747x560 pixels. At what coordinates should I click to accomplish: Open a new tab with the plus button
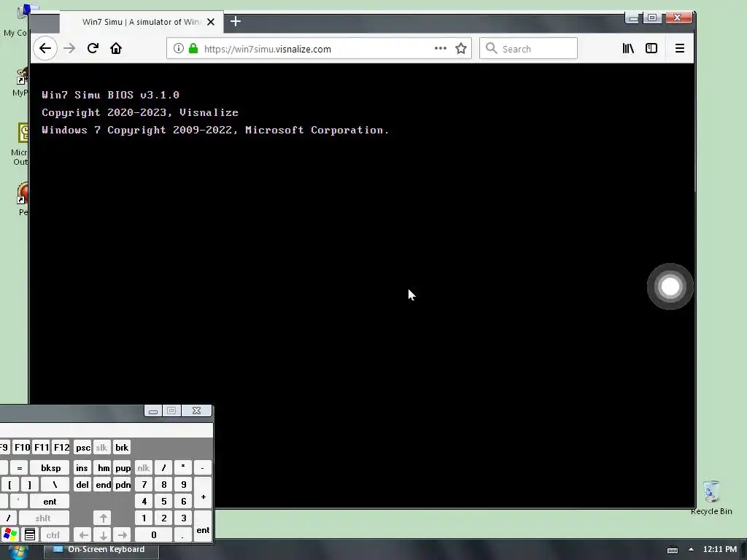[x=236, y=21]
